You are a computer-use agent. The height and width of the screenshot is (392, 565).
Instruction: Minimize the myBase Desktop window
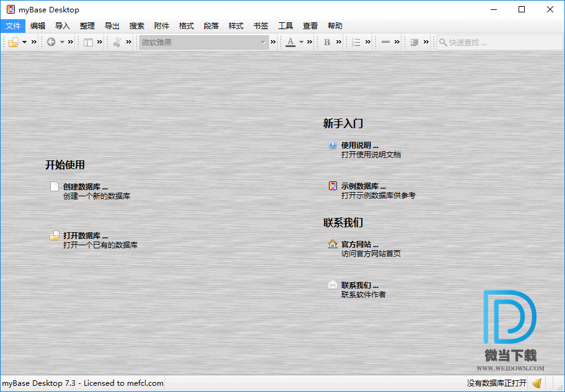point(494,9)
